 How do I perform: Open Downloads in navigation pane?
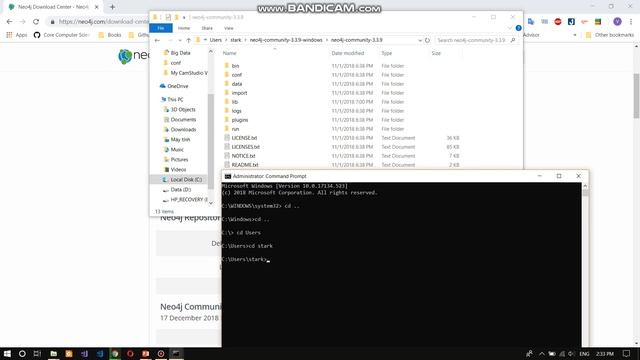(x=183, y=129)
